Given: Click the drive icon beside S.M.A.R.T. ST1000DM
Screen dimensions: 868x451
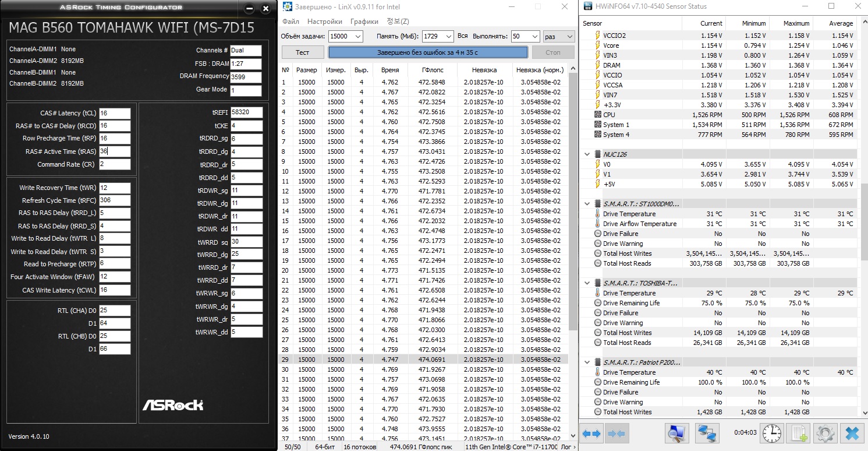Looking at the screenshot, I should point(597,204).
